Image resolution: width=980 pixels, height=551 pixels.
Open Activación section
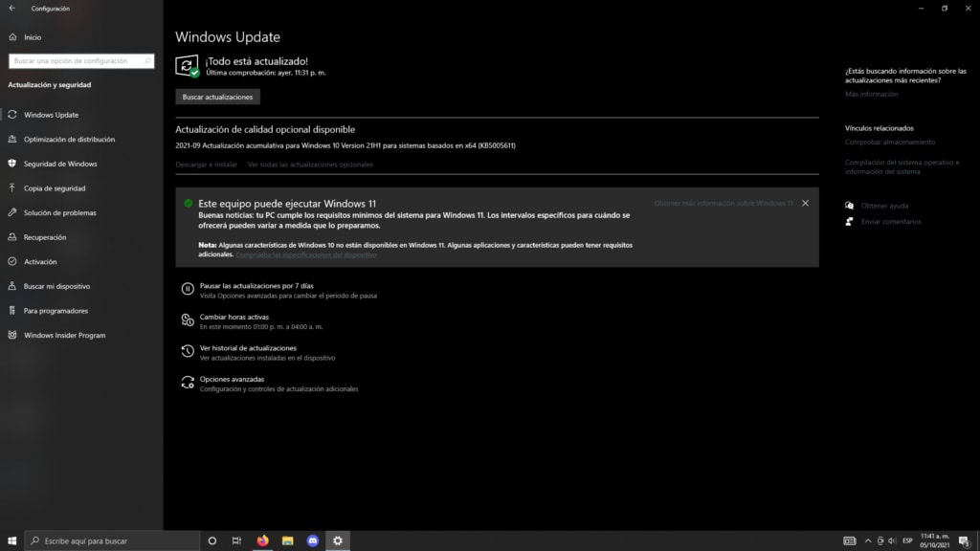pos(40,262)
